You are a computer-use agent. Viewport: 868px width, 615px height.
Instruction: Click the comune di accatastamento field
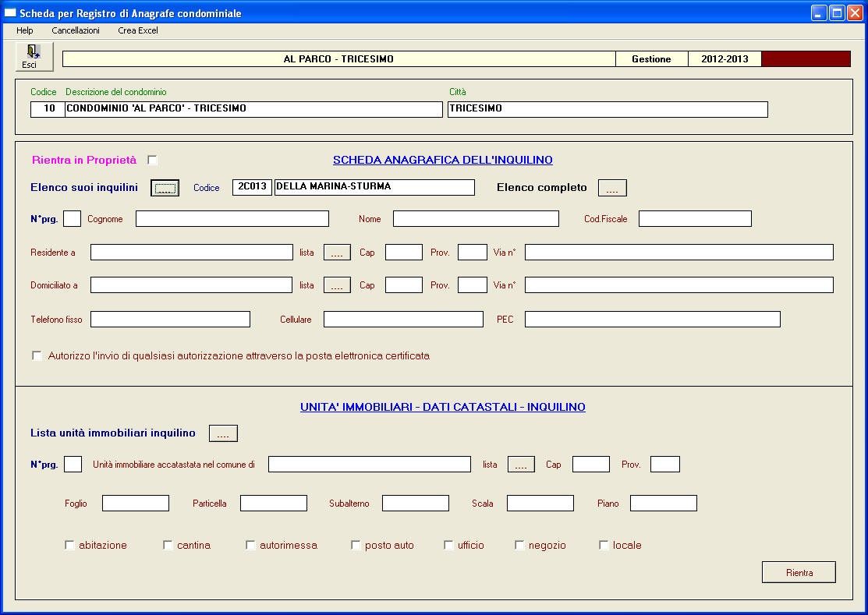370,464
